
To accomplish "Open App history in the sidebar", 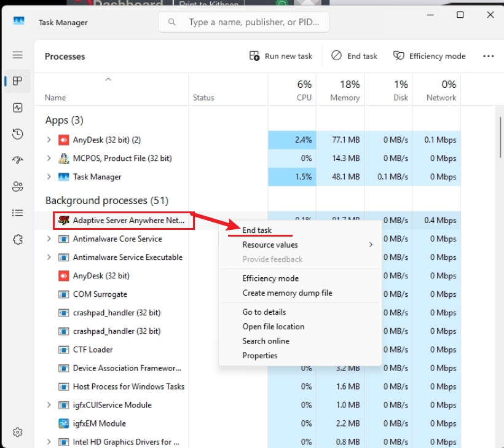I will point(18,134).
